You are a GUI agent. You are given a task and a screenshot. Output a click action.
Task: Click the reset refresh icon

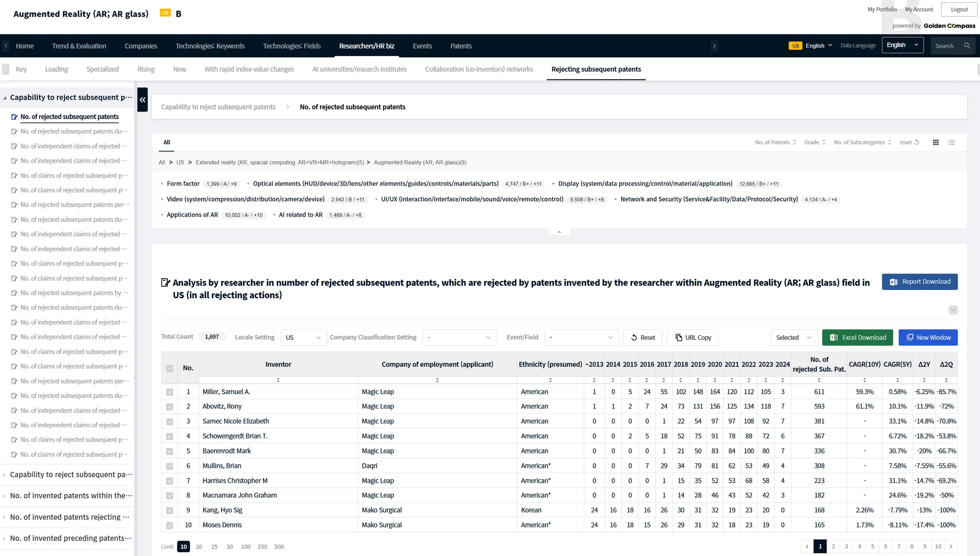916,142
